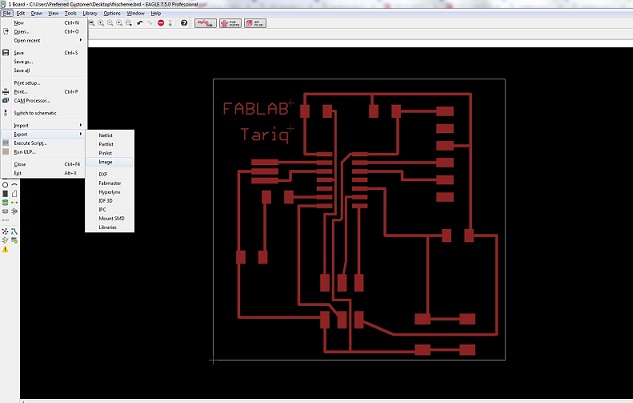Open the View menu
This screenshot has width=633, height=403.
53,13
